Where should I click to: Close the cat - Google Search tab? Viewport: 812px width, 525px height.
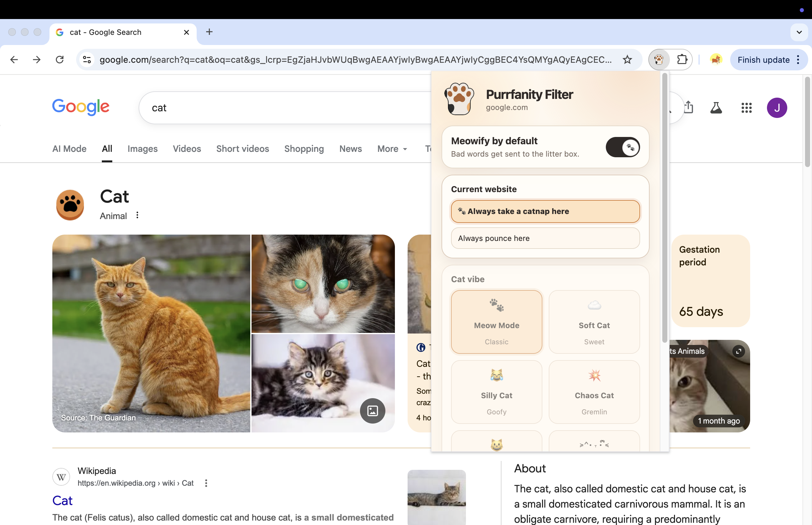point(186,32)
